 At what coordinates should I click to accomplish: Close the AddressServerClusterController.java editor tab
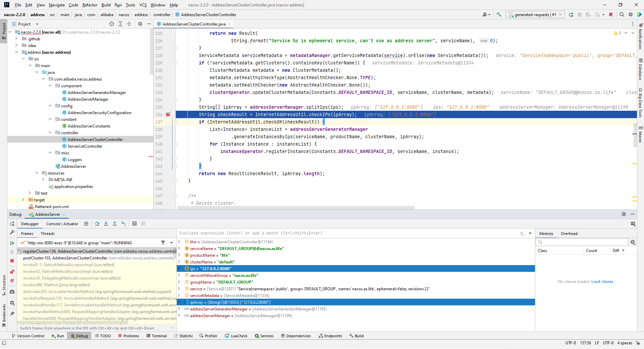[229, 24]
